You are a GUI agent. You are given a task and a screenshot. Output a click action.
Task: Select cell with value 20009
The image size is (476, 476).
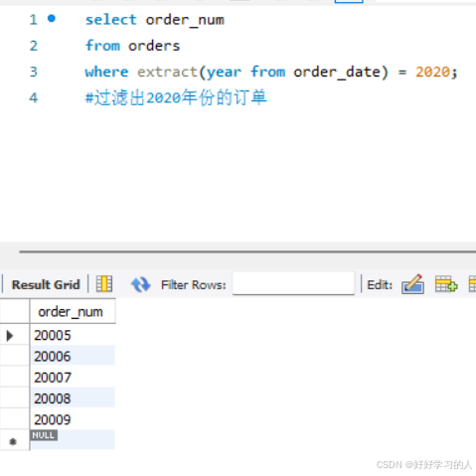tap(73, 419)
